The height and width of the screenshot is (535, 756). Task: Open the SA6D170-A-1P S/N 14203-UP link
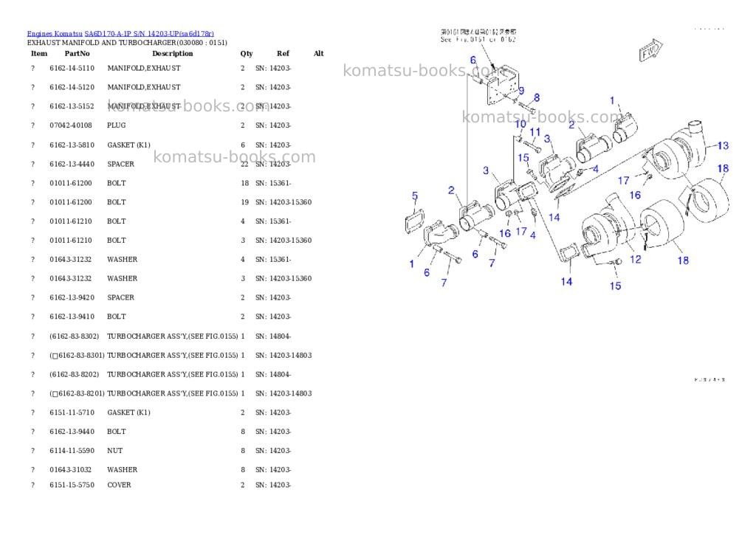[x=149, y=34]
